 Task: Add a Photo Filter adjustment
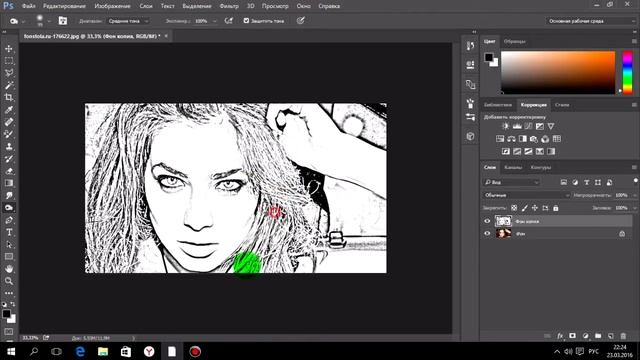[533, 139]
